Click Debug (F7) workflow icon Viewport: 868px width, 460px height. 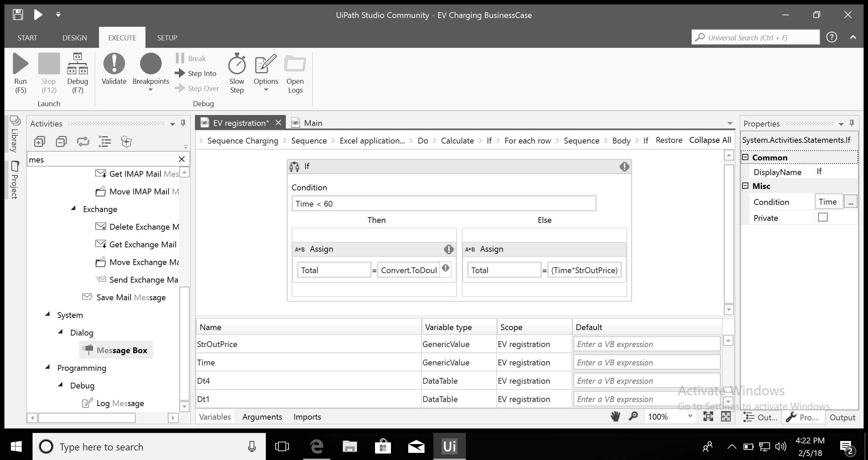click(x=78, y=64)
